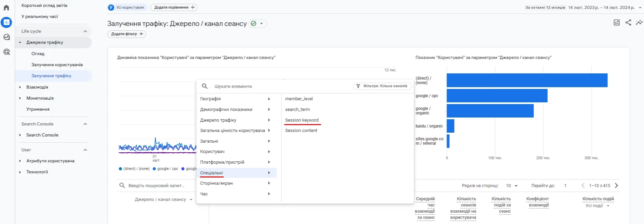Open Загальна цінність користувача category
644x224 pixels.
click(237, 131)
